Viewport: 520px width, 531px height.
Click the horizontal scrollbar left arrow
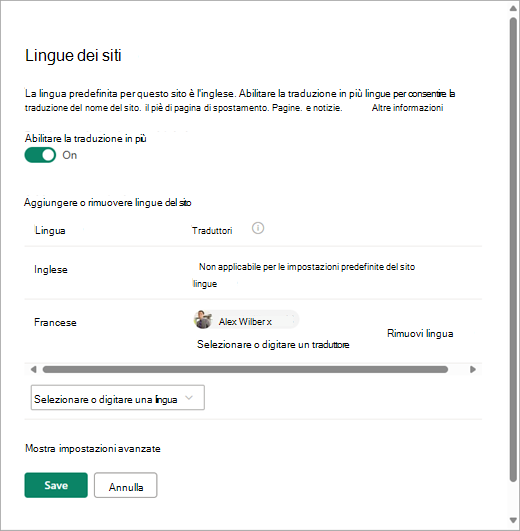tap(33, 369)
